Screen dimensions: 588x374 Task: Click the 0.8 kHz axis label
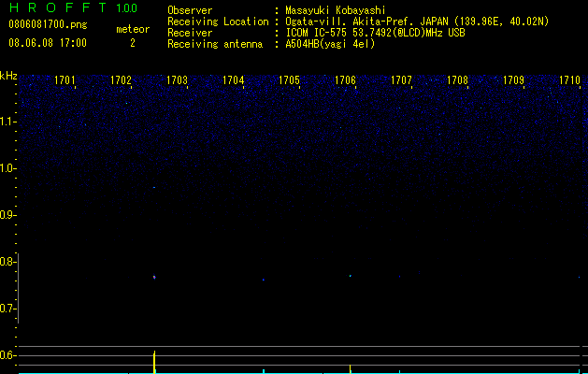(7, 262)
